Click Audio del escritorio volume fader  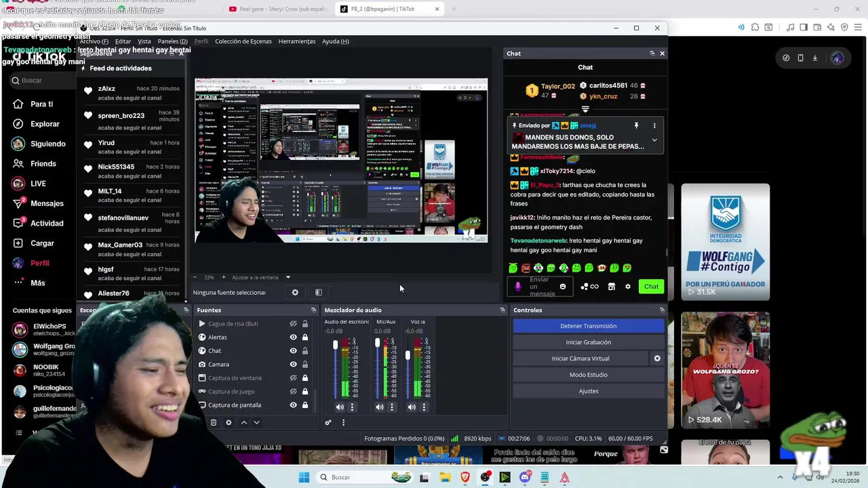(335, 345)
